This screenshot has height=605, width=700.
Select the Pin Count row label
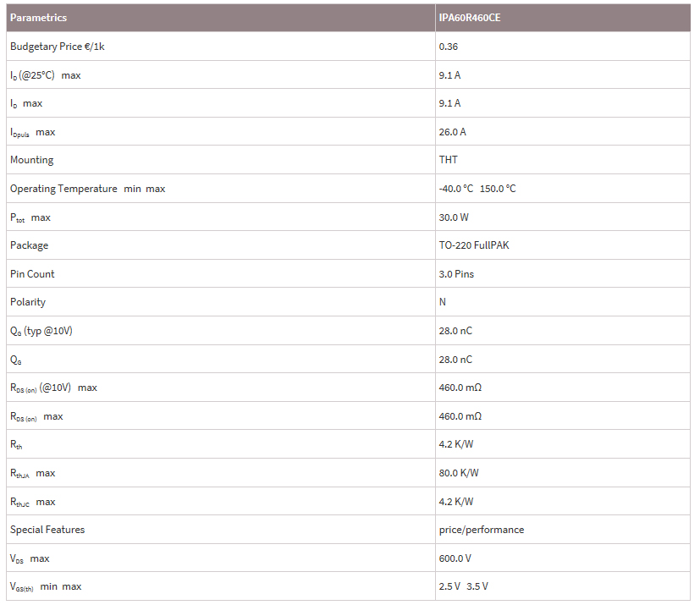pos(32,274)
